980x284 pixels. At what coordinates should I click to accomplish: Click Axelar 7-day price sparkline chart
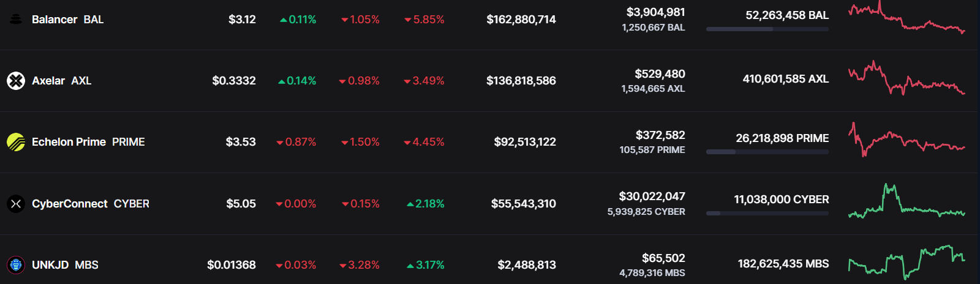(906, 80)
